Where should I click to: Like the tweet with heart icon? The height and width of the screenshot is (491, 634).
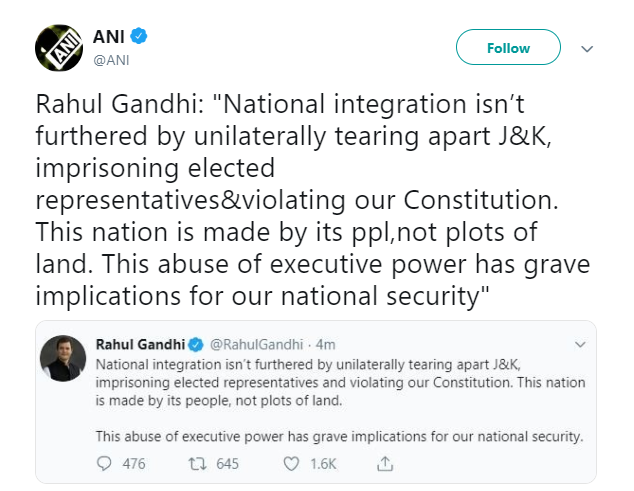pos(292,464)
